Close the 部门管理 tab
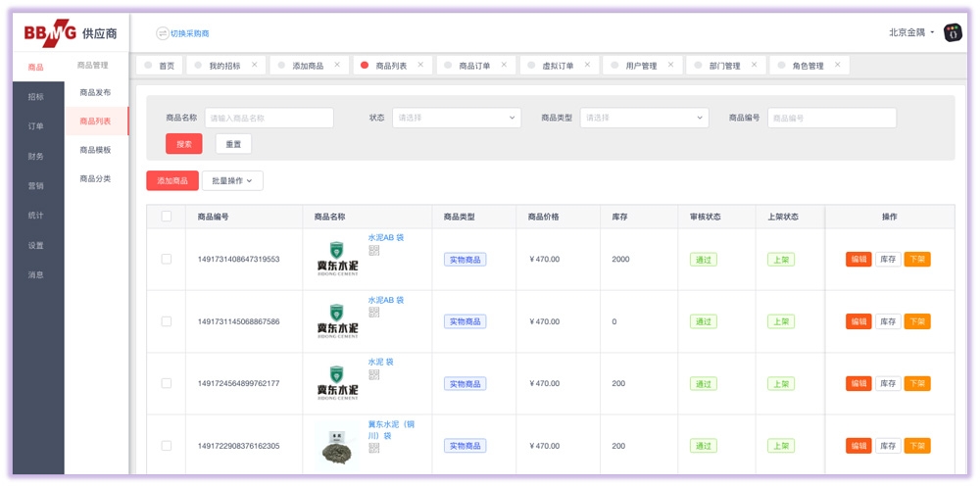Screen dimensions: 980x487 tap(754, 65)
